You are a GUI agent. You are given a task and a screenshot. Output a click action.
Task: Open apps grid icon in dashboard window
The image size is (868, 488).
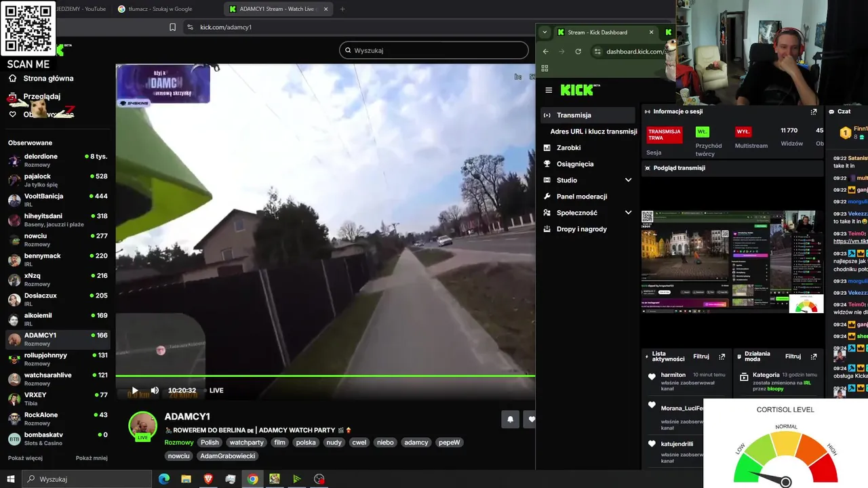[x=545, y=68]
